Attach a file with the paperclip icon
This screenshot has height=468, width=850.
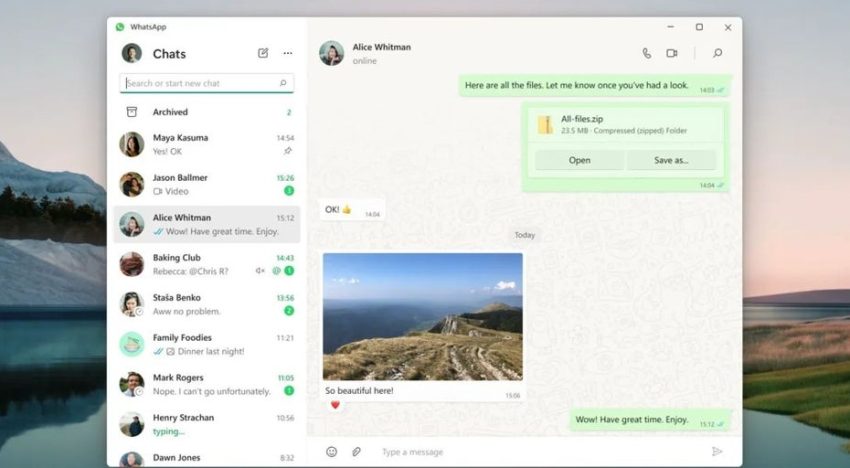click(356, 451)
